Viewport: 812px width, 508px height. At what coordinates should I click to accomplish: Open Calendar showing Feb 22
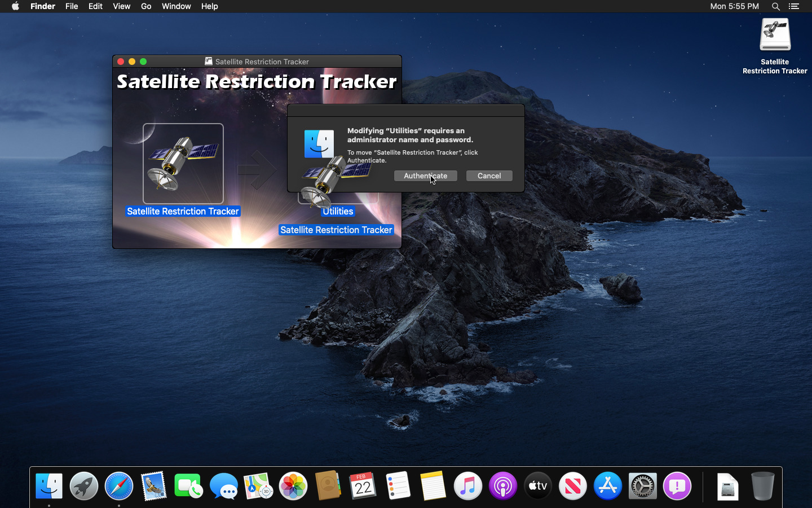point(363,486)
